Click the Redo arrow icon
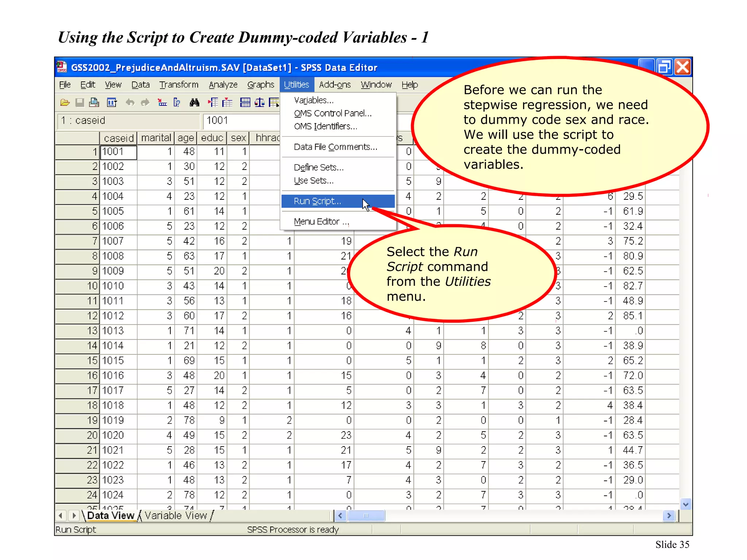The height and width of the screenshot is (560, 747). [x=145, y=103]
